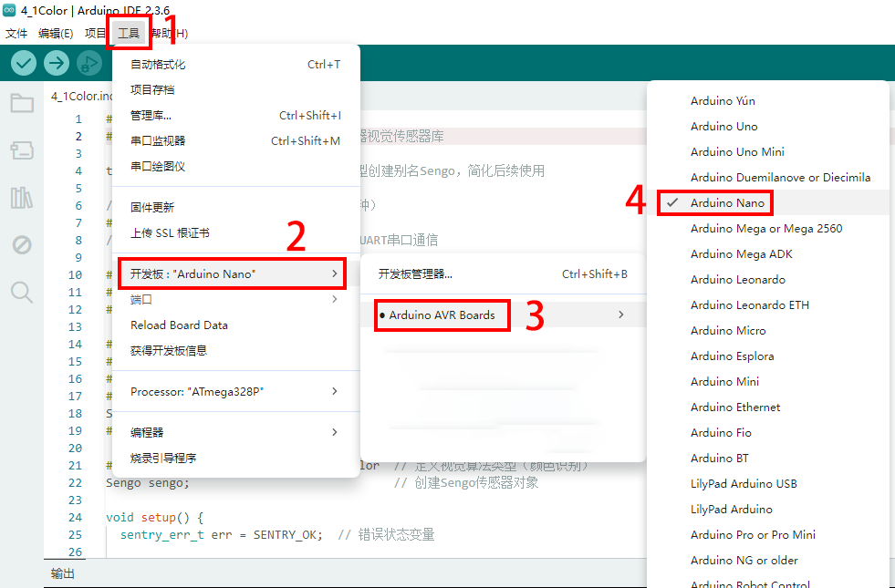This screenshot has width=895, height=588.
Task: Select the Arduino Micro board
Action: click(768, 331)
